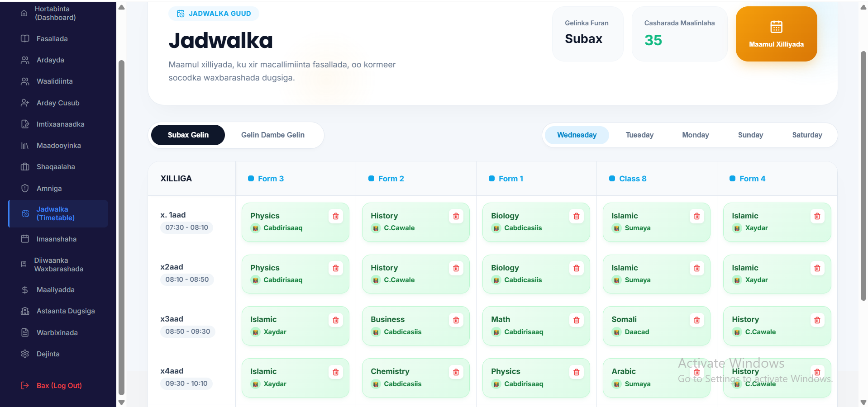The width and height of the screenshot is (868, 407).
Task: Open Warbixinada in sidebar
Action: point(58,332)
